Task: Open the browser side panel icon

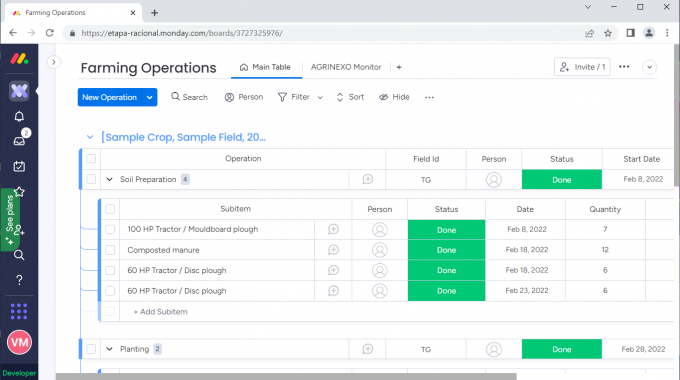Action: click(631, 33)
